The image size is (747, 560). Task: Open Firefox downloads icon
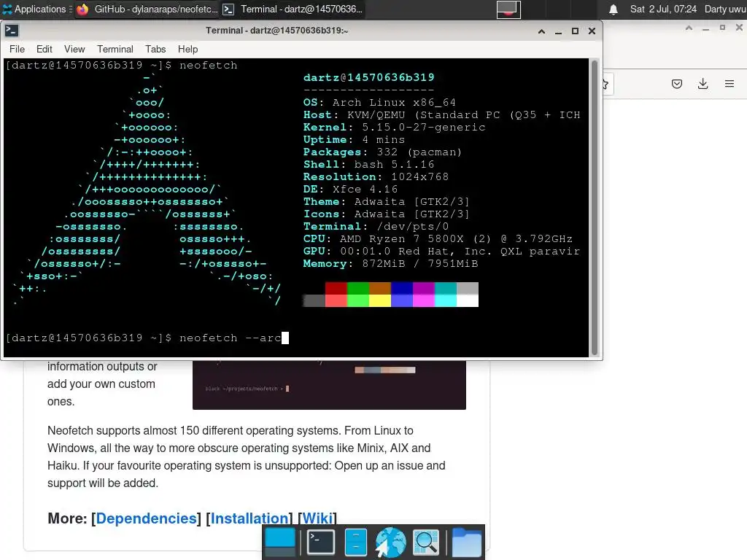703,84
